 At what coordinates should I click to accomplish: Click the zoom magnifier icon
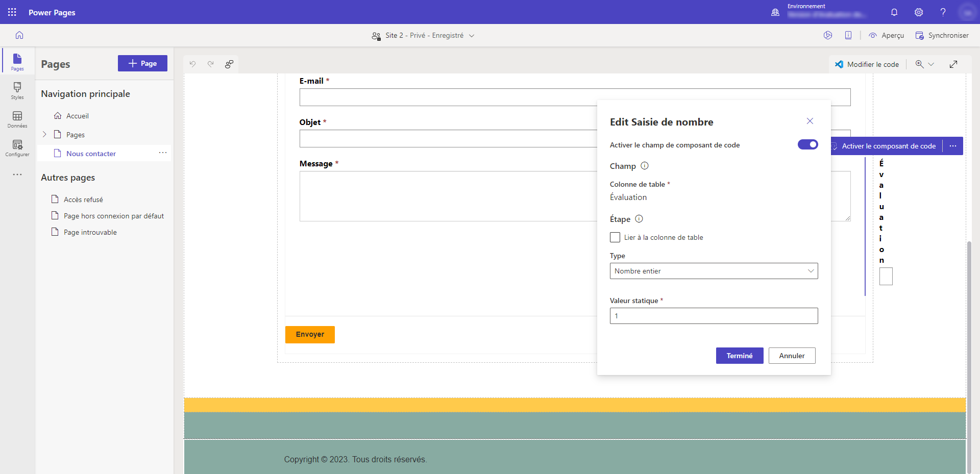pos(919,64)
